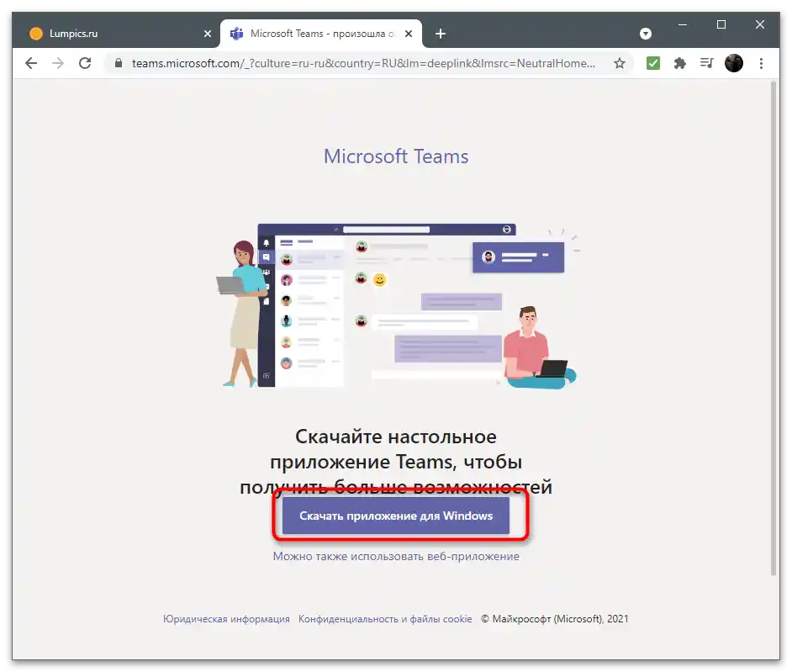The image size is (792, 672).
Task: Click the Teams tab favicon
Action: tap(236, 34)
